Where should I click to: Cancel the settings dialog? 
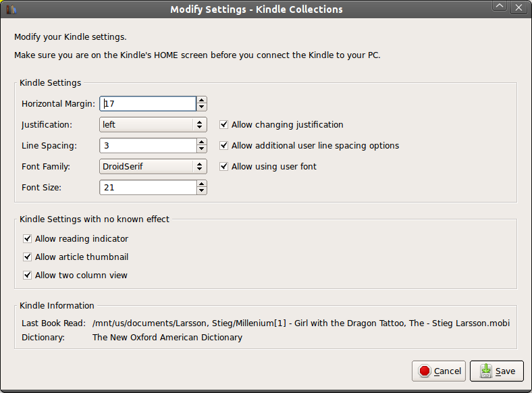click(439, 371)
